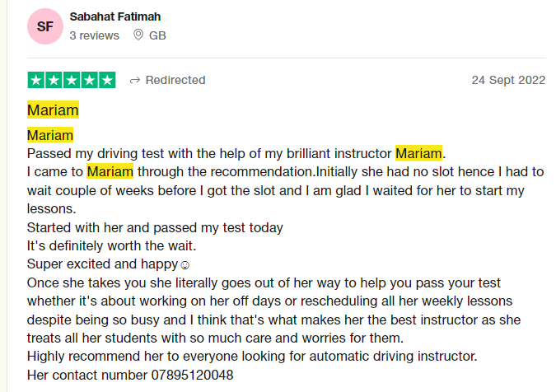This screenshot has width=556, height=392.
Task: Click the first green rating star
Action: click(x=35, y=80)
